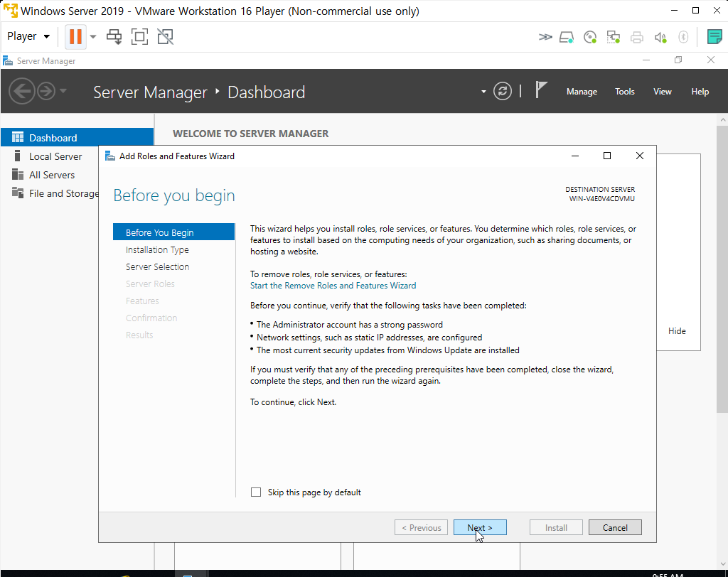
Task: Click the WELCOME TO SERVER MANAGER heading
Action: coord(251,134)
